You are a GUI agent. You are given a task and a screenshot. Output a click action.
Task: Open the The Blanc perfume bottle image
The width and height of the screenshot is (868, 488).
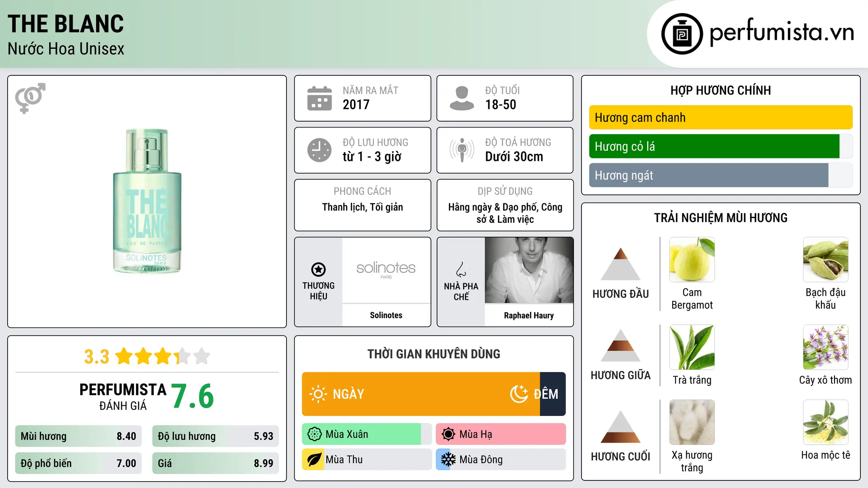pyautogui.click(x=147, y=201)
